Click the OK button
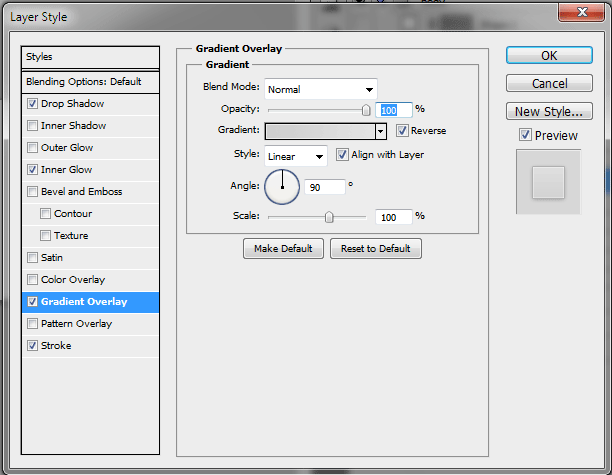Viewport: 612px width, 475px height. (549, 56)
